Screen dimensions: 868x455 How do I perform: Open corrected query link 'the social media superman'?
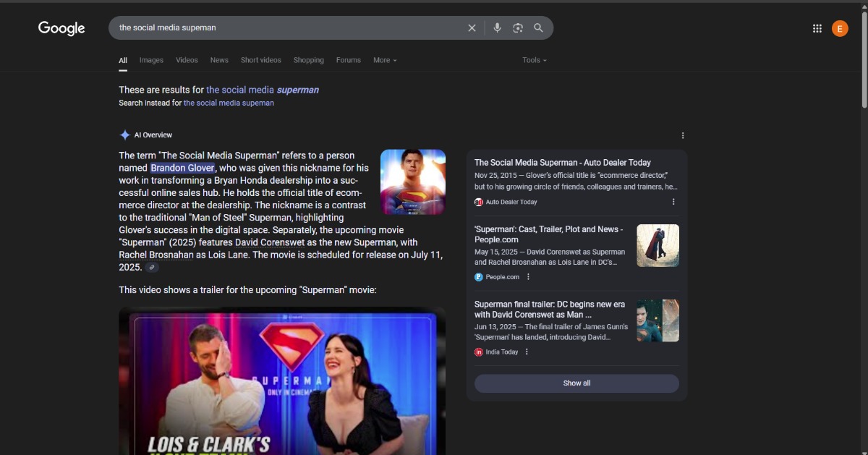(x=263, y=90)
